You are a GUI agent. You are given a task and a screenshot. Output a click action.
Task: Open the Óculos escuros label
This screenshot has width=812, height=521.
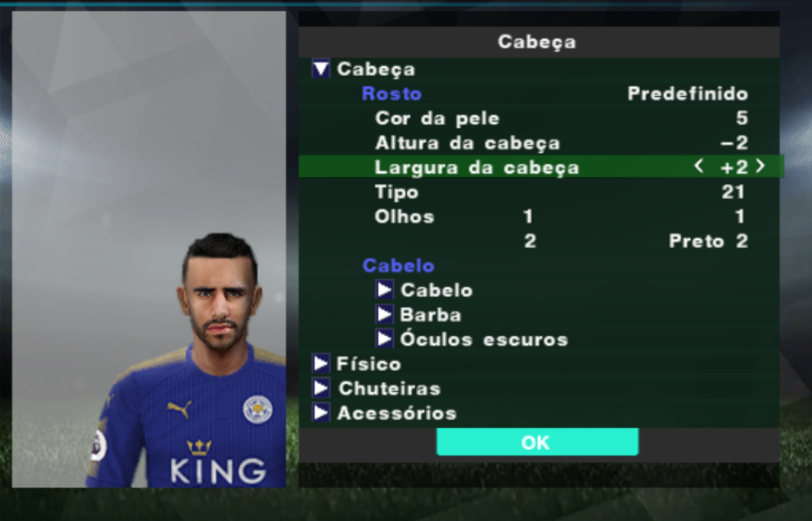484,339
